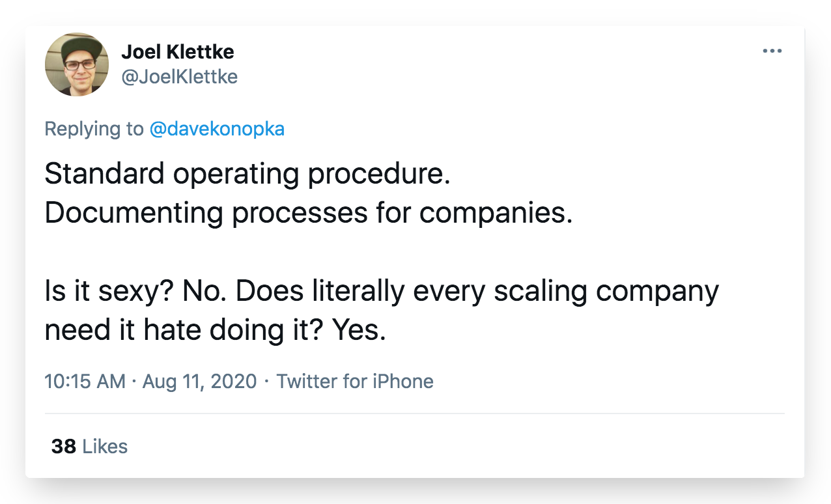Click the divider line above Likes
Screen dimensions: 831x504
[x=415, y=413]
